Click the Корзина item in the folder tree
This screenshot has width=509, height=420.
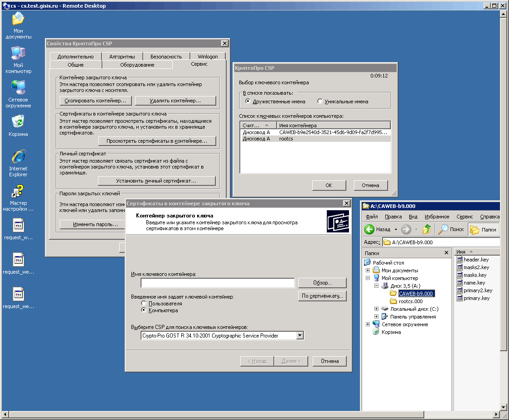pos(391,332)
